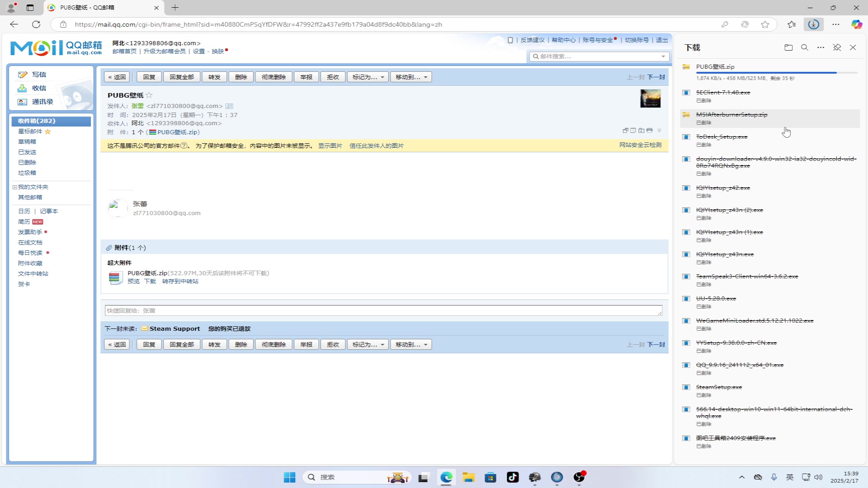Viewport: 868px width, 488px height.
Task: Pin the 下载 downloads panel
Action: (837, 47)
